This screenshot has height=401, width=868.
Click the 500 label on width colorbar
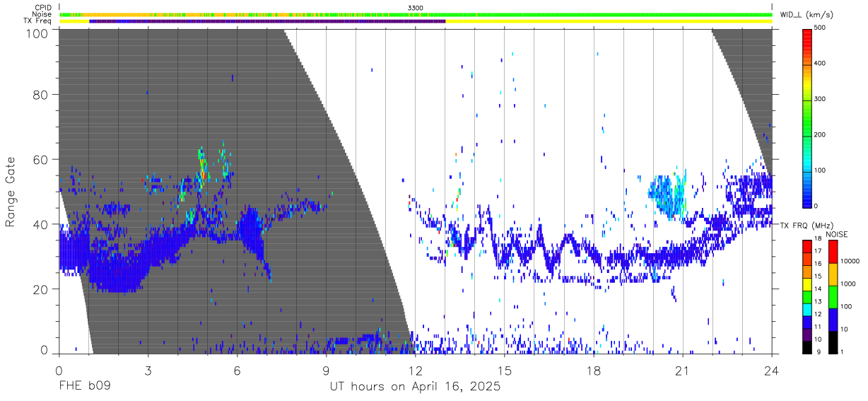821,28
